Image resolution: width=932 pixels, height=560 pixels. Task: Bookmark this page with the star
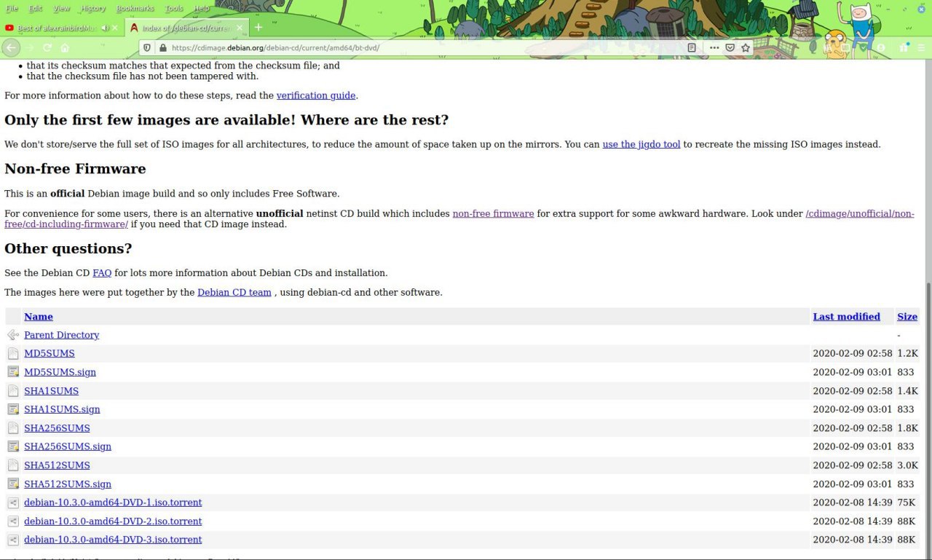(746, 47)
